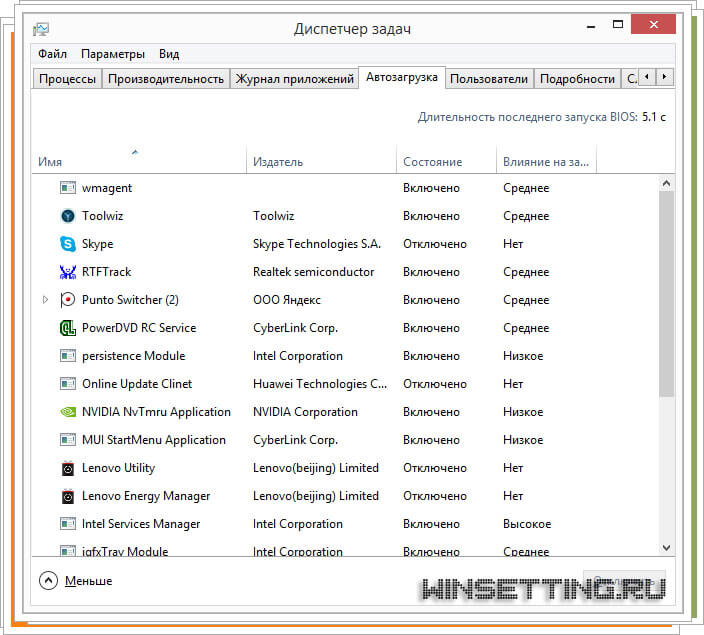
Task: Click the NVIDIA NvTmru Application icon
Action: coord(68,412)
